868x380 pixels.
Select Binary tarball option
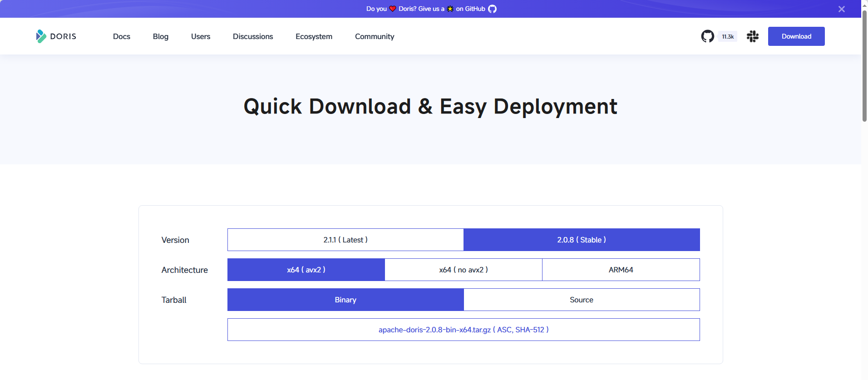[345, 300]
